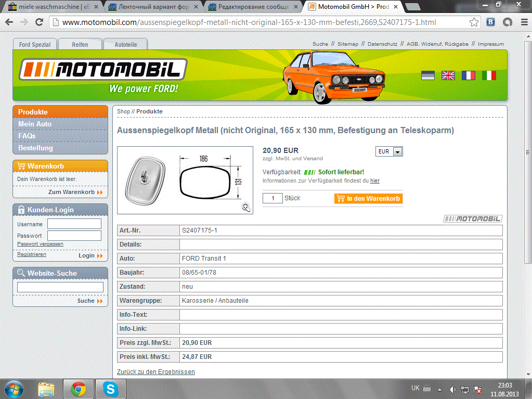The height and width of the screenshot is (399, 532).
Task: Focus the Website-Suche input field
Action: 60,287
